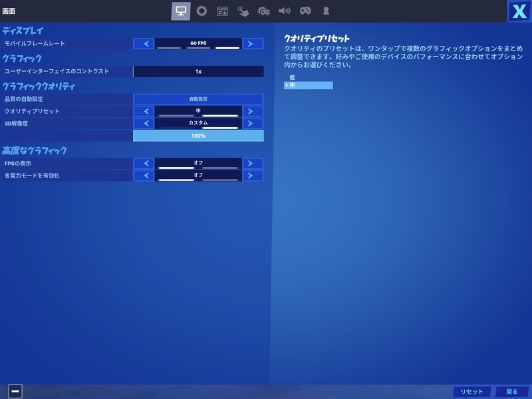Select 中 in quality preset list
The image size is (532, 399).
tap(308, 85)
